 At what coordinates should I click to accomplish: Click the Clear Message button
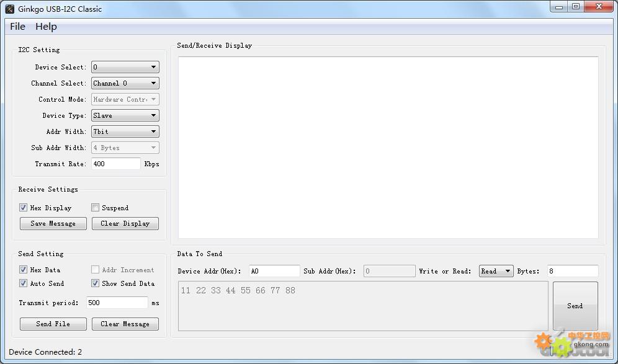point(125,324)
